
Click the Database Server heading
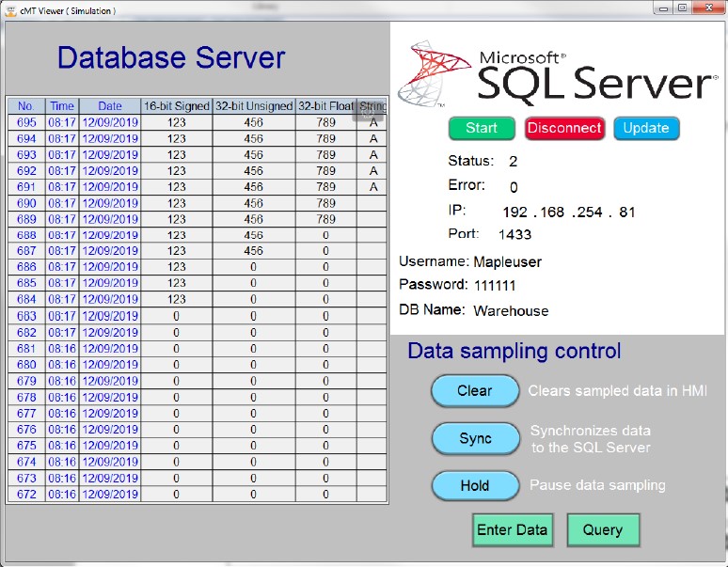point(171,57)
